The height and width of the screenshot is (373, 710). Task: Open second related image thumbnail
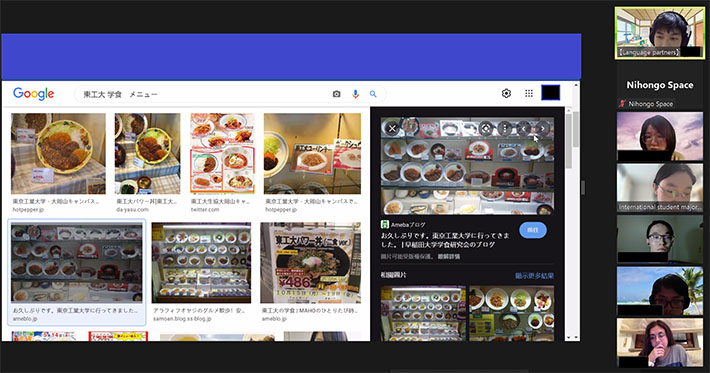[512, 313]
